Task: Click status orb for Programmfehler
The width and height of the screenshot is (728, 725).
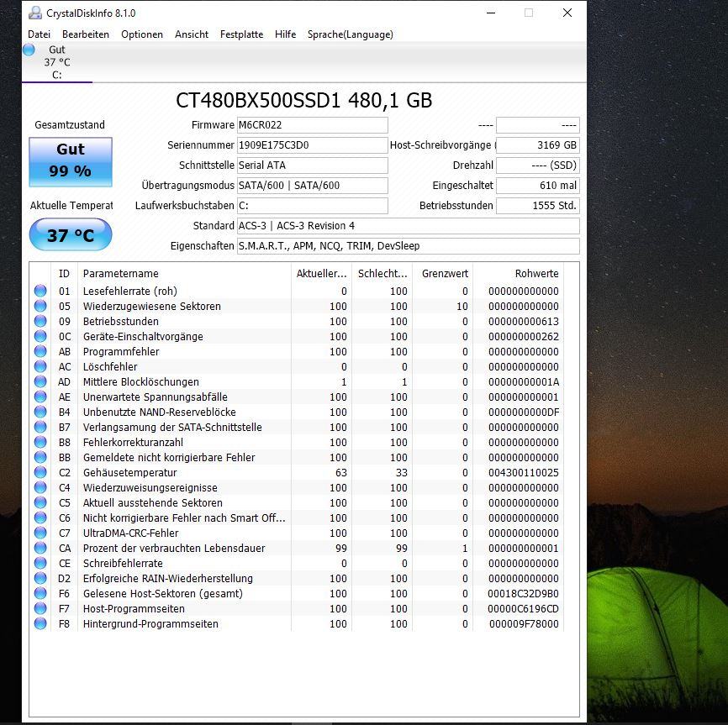Action: (x=40, y=352)
